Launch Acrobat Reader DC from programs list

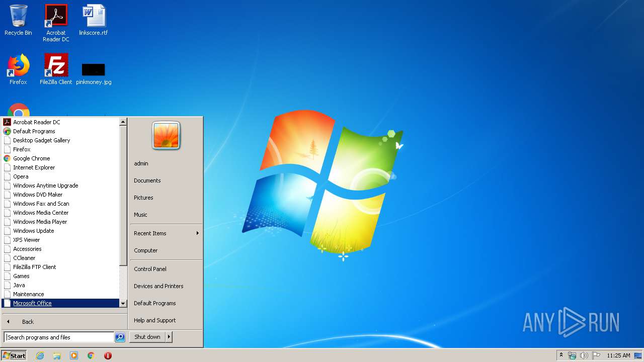pos(61,122)
